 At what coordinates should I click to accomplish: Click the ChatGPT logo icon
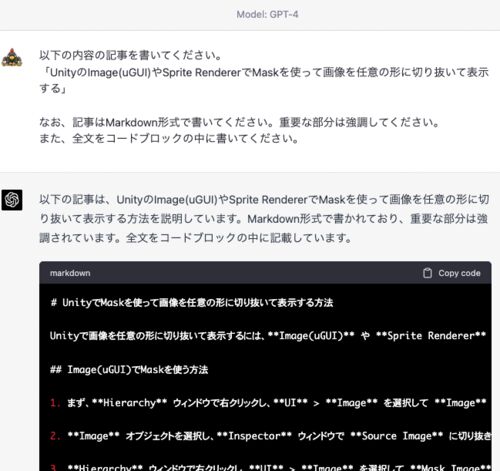click(x=12, y=200)
